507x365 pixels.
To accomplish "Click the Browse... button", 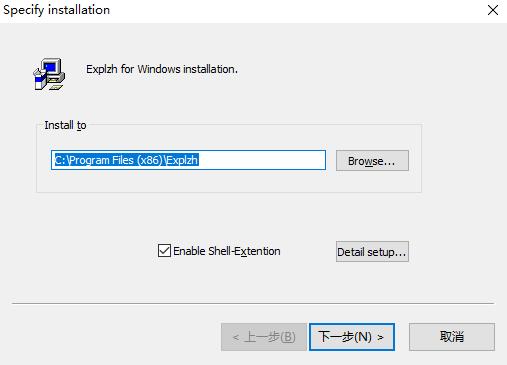I will (372, 161).
